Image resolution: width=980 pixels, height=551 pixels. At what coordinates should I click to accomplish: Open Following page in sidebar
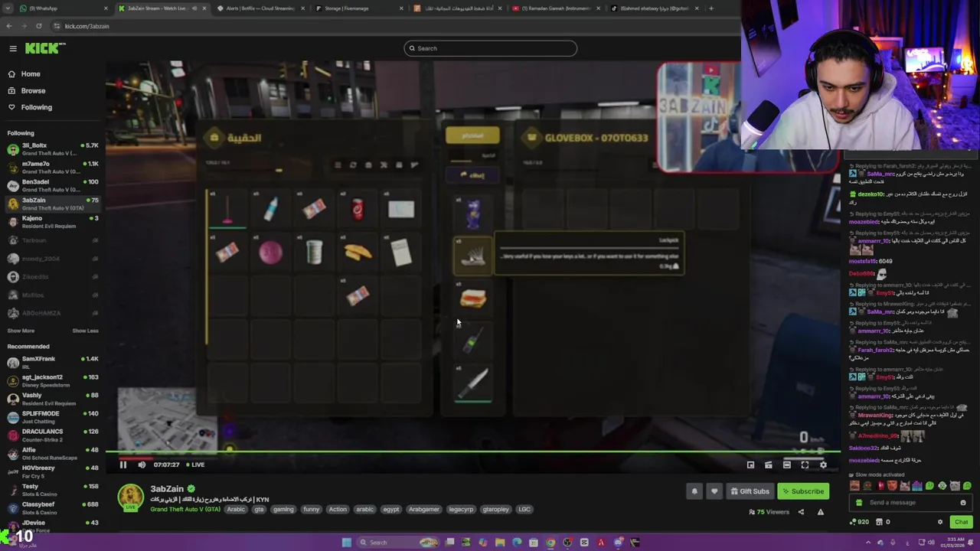pos(36,107)
